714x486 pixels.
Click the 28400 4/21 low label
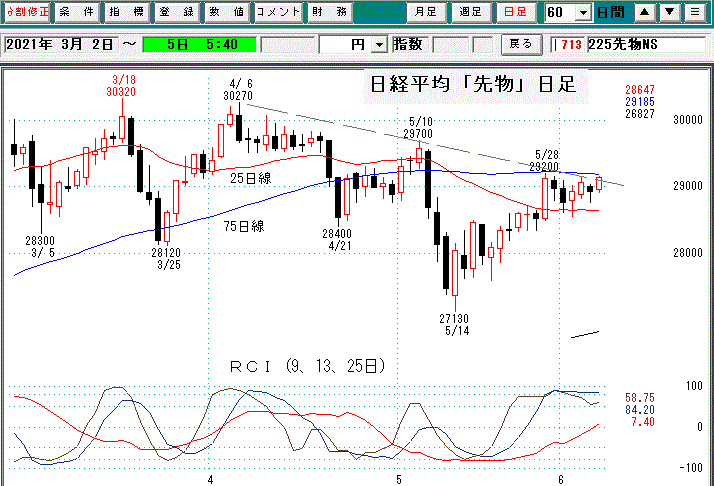tap(337, 240)
